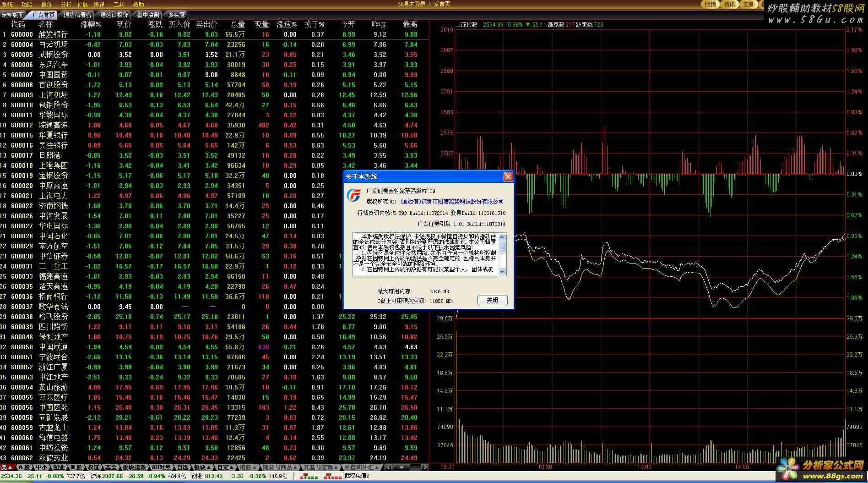
Task: Switch to the 盘中监测 tab
Action: tap(148, 15)
